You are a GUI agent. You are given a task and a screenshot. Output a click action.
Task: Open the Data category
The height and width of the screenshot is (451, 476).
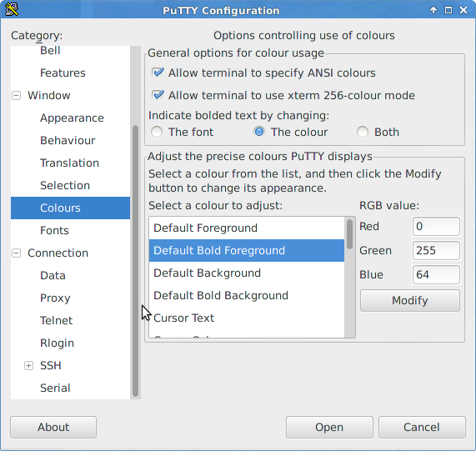tap(53, 276)
